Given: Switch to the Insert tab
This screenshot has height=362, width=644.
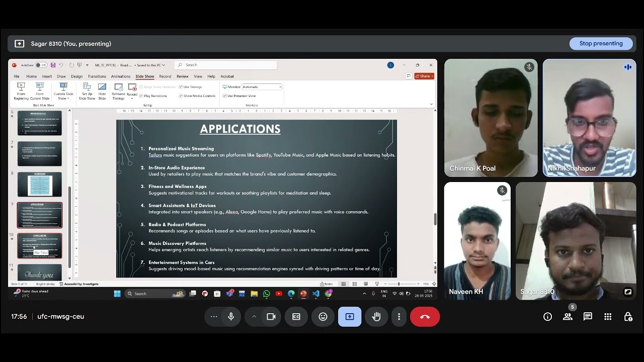Looking at the screenshot, I should (x=47, y=76).
